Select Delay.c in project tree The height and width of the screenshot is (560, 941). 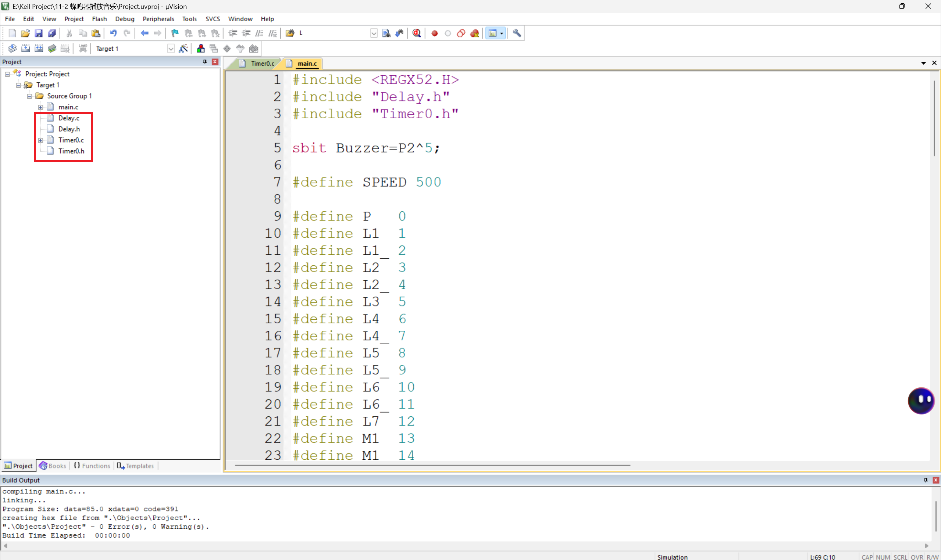pos(68,118)
